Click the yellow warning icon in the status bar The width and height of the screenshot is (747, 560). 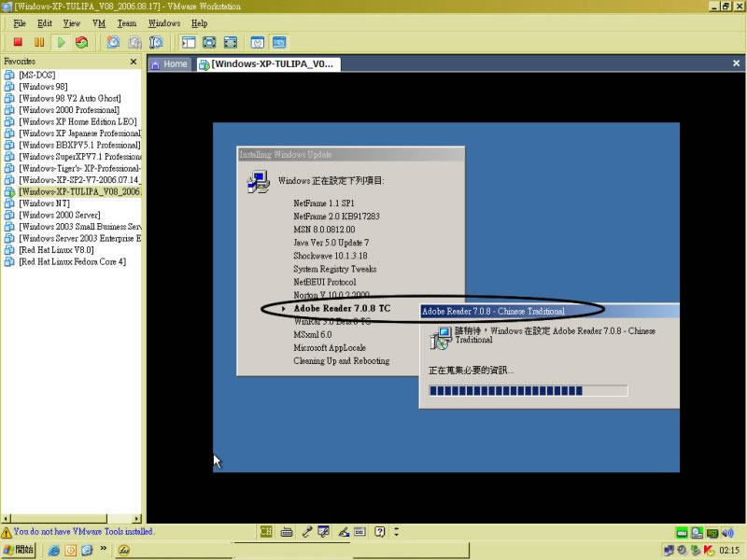pyautogui.click(x=7, y=532)
